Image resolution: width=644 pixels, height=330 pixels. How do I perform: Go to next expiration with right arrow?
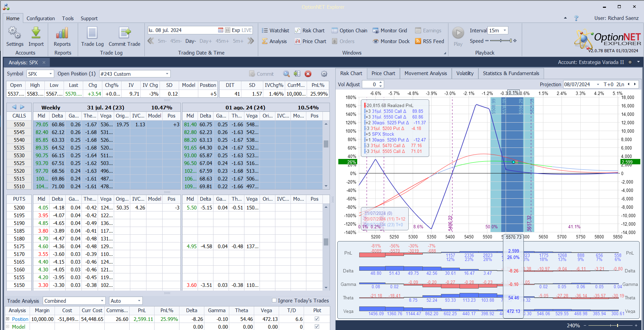coord(22,107)
